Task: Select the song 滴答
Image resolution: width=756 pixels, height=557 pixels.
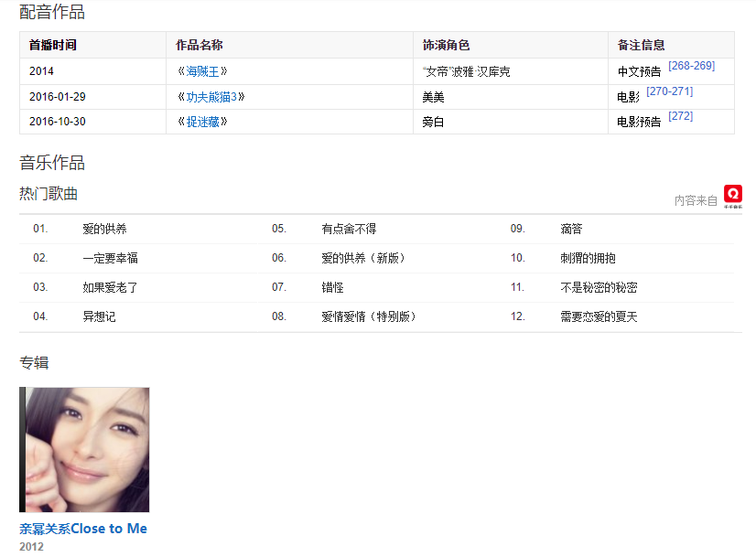Action: [571, 229]
